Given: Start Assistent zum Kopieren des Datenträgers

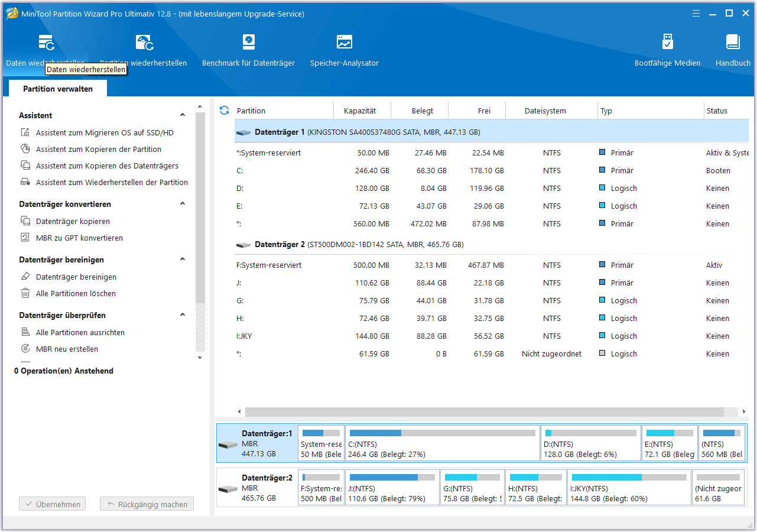Looking at the screenshot, I should point(107,166).
